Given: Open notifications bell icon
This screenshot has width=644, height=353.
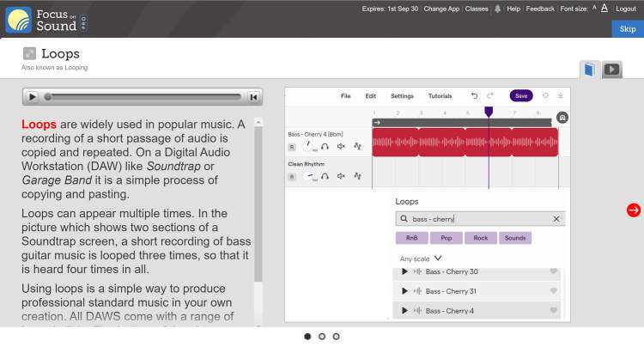Looking at the screenshot, I should click(497, 9).
